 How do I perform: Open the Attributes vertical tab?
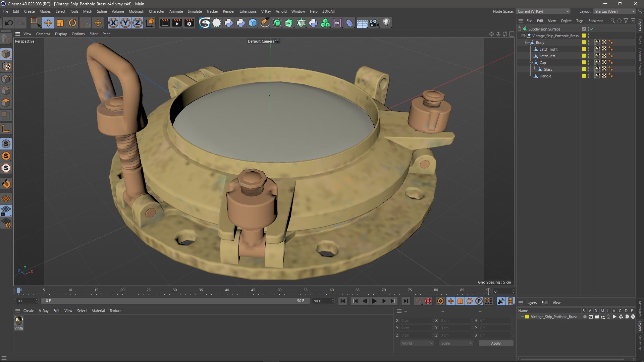click(640, 309)
